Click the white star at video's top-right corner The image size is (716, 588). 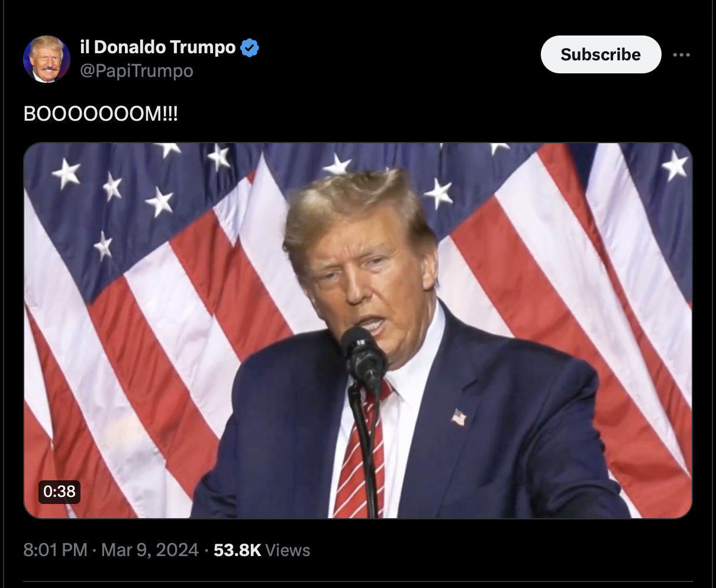pyautogui.click(x=675, y=165)
